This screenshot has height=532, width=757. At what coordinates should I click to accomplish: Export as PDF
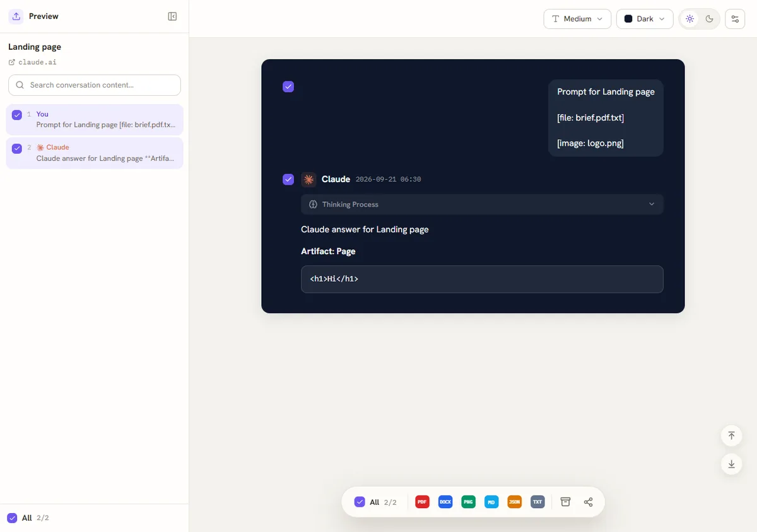coord(422,502)
